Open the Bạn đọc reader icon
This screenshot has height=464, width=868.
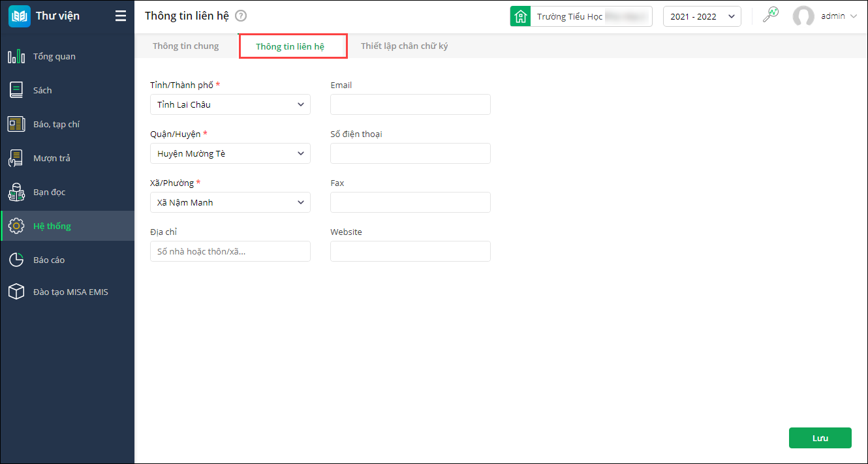16,192
